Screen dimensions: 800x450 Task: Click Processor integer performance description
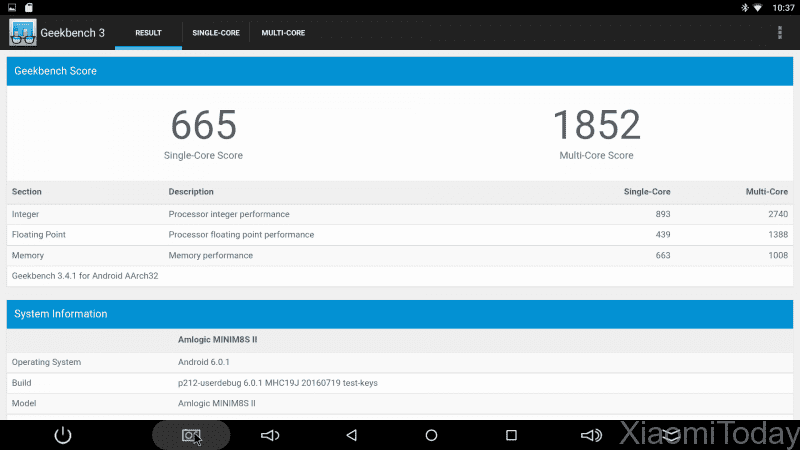229,214
